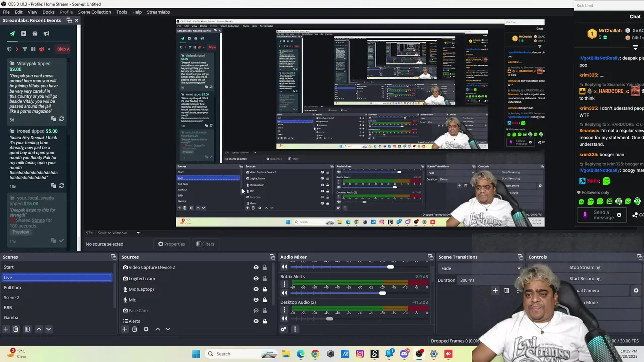Delete the selected source via trash icon

click(x=134, y=329)
